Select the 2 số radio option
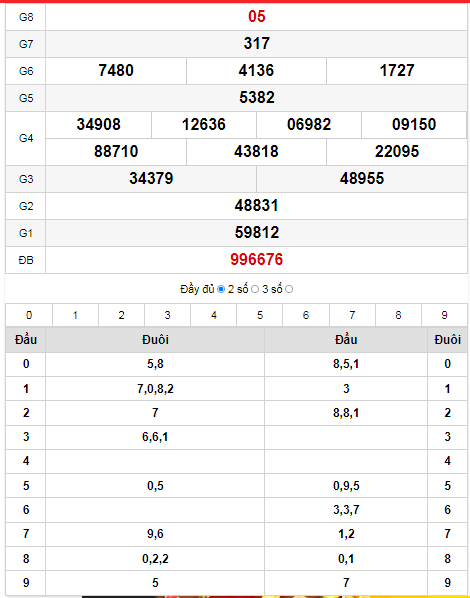Screen dimensions: 470x598 point(255,289)
